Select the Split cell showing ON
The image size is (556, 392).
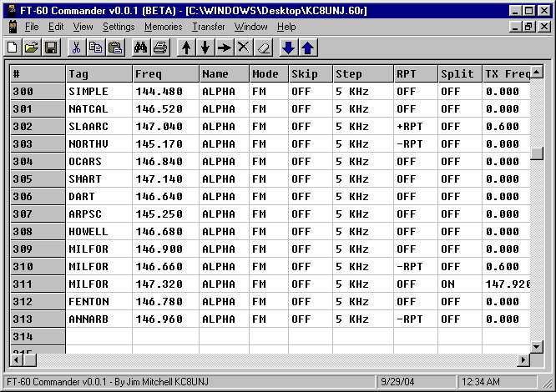click(460, 284)
